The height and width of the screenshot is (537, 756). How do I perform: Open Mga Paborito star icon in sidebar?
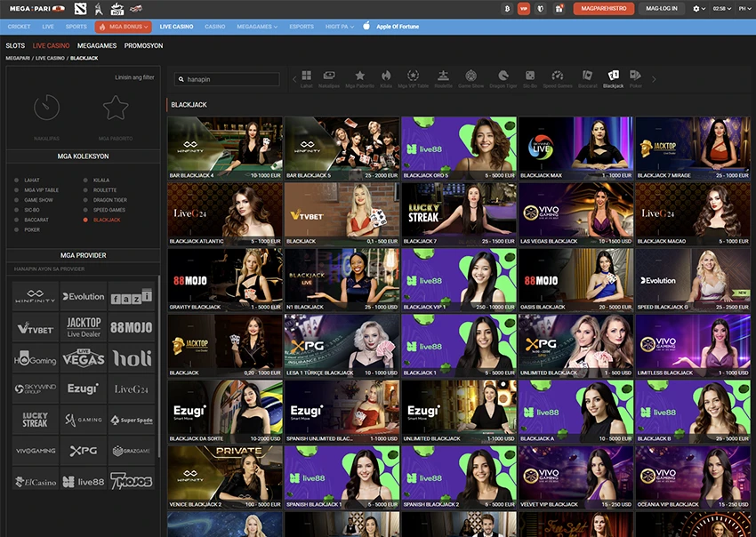click(115, 109)
